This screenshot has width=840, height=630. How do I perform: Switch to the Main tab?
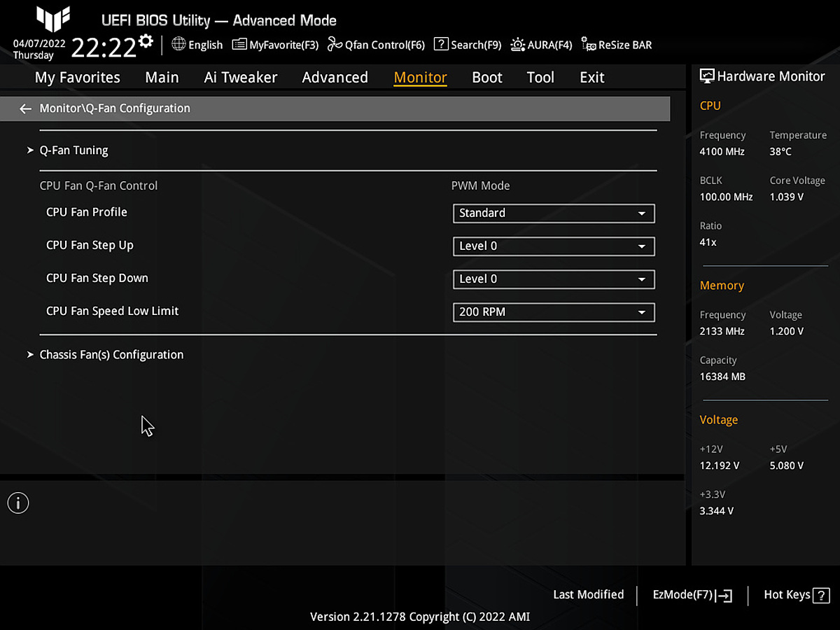pos(162,78)
